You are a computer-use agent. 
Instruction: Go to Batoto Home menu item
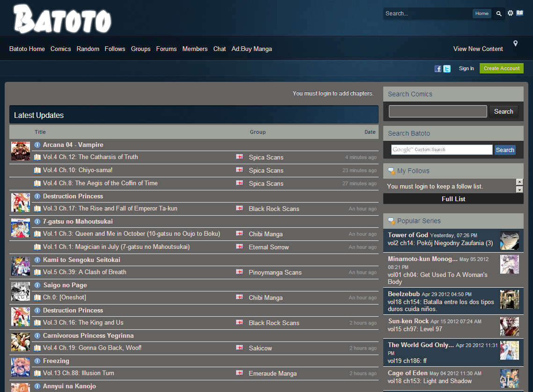coord(27,49)
